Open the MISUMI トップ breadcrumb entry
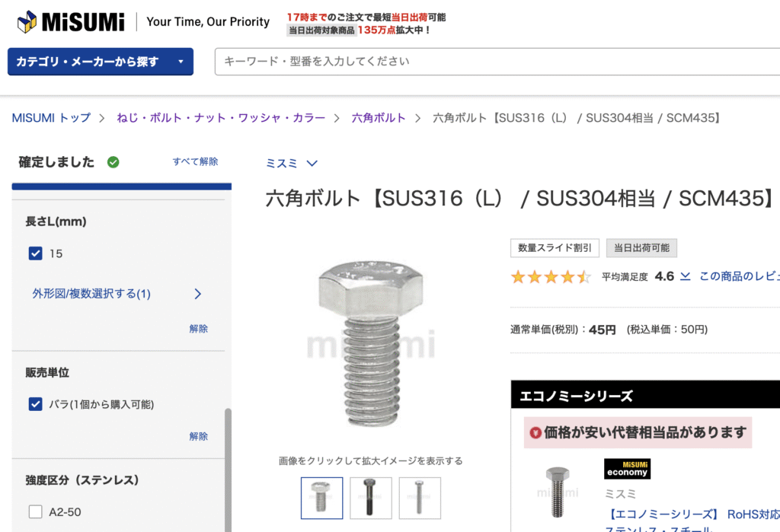 point(51,118)
